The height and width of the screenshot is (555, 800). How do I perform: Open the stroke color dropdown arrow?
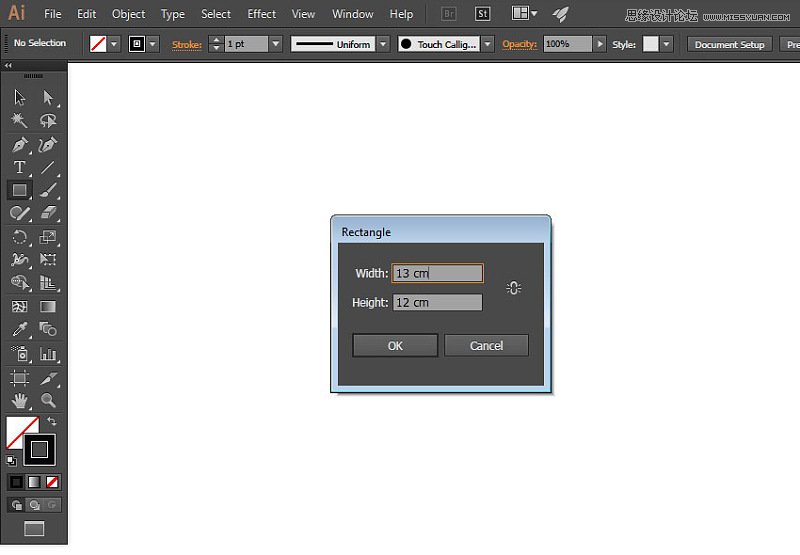pyautogui.click(x=153, y=44)
